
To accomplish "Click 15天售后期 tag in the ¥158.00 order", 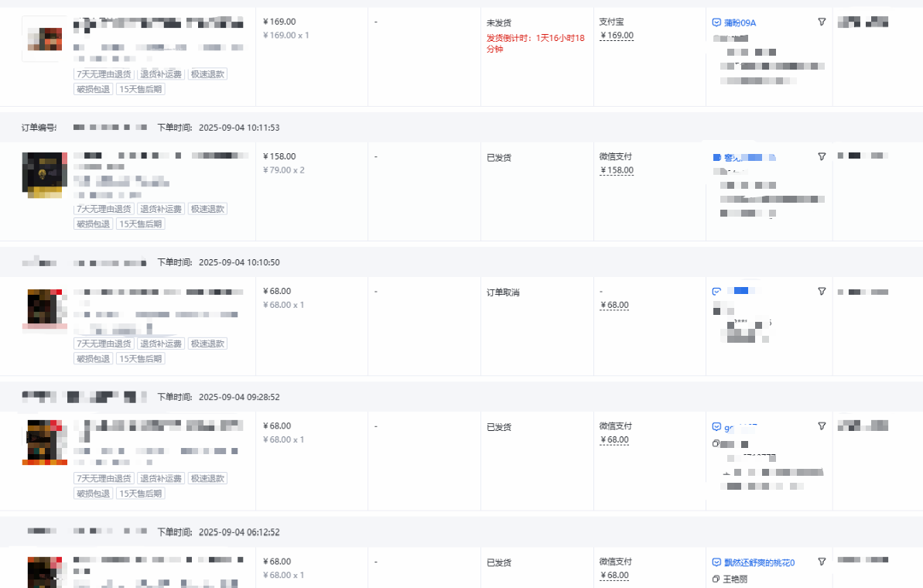I will click(x=140, y=224).
